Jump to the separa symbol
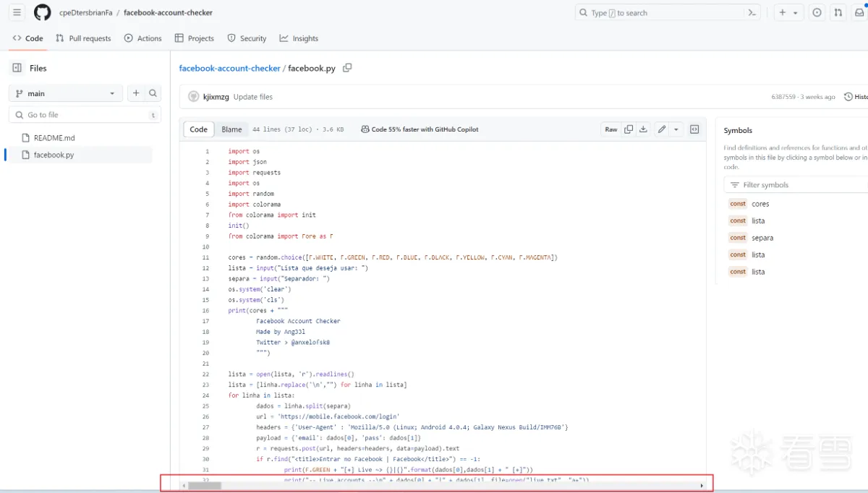 tap(762, 238)
